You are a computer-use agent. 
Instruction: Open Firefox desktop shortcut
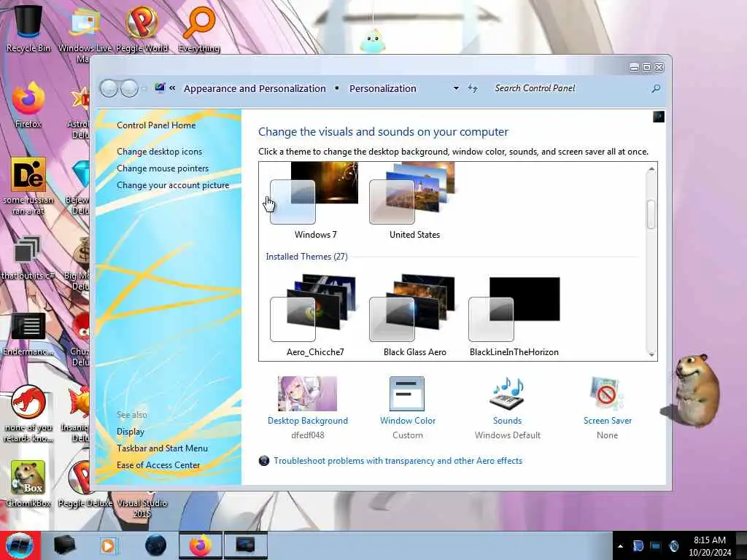coord(28,105)
